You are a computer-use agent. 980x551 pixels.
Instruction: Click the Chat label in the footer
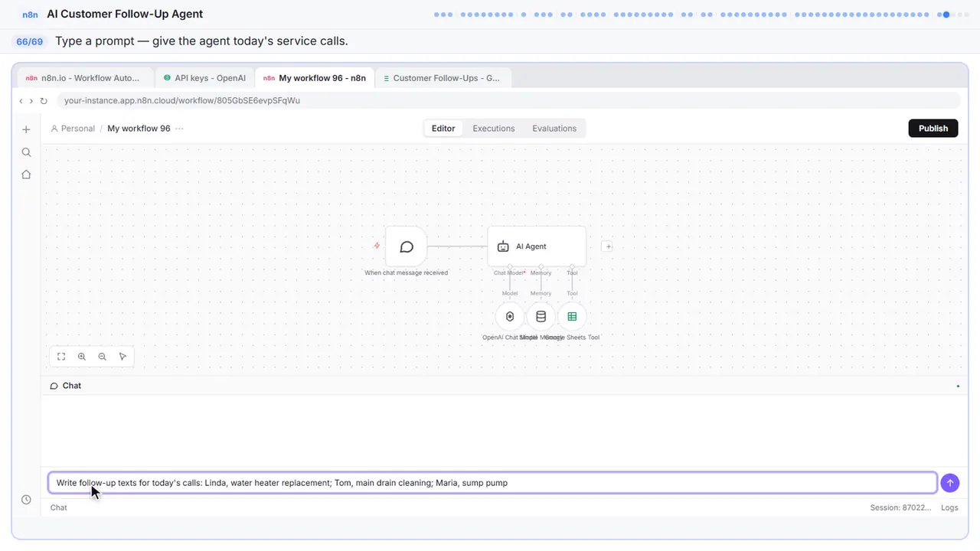(59, 507)
